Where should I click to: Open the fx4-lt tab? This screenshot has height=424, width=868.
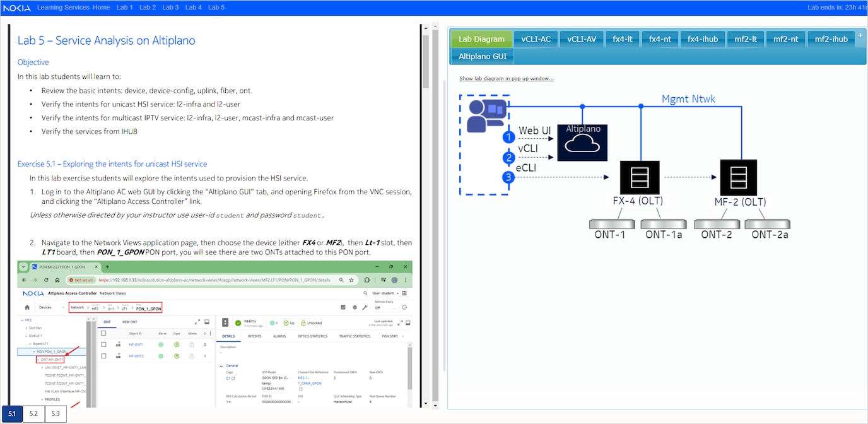click(x=623, y=38)
